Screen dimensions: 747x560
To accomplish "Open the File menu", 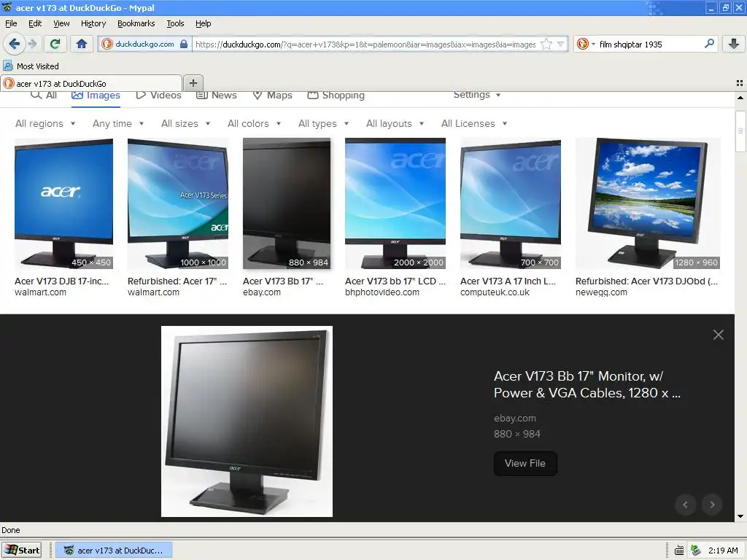I will pyautogui.click(x=11, y=23).
